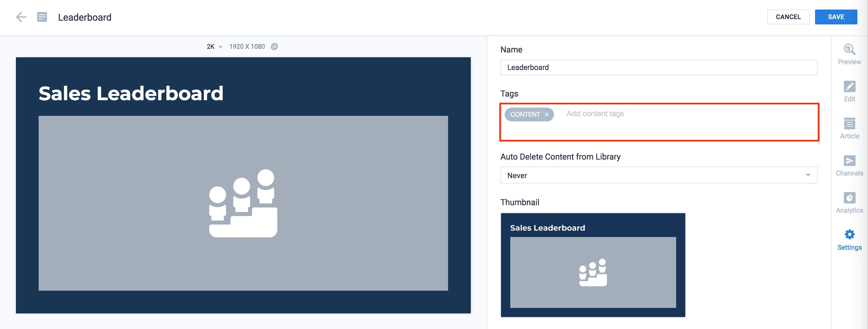Click the document icon beside Leaderboard title
Image resolution: width=868 pixels, height=329 pixels.
point(42,17)
